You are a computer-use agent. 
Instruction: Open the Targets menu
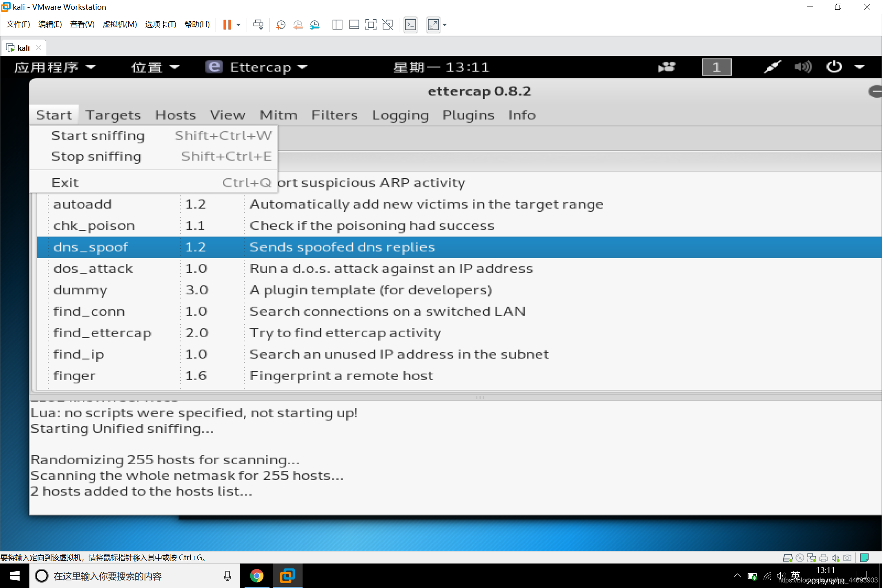pyautogui.click(x=113, y=114)
